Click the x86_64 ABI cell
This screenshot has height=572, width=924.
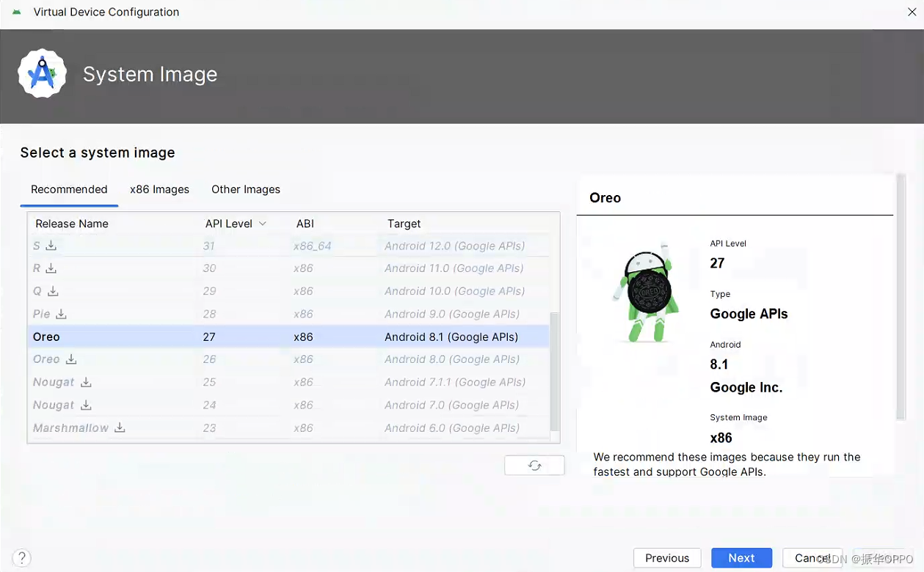pyautogui.click(x=313, y=246)
